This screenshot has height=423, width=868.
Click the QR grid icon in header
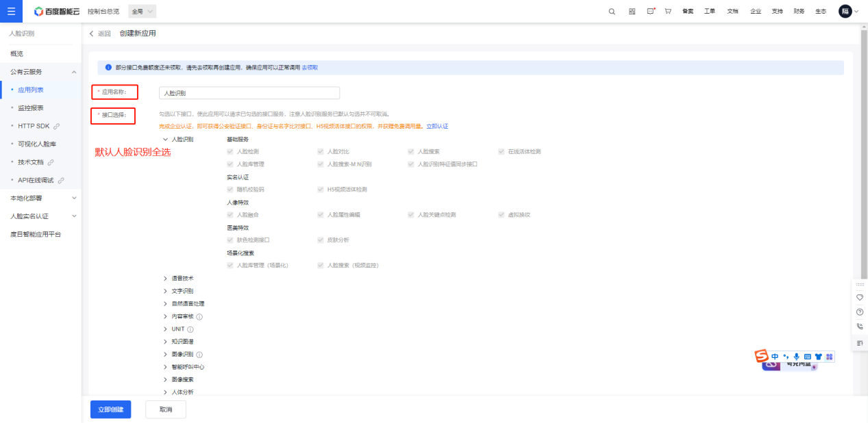pos(632,11)
